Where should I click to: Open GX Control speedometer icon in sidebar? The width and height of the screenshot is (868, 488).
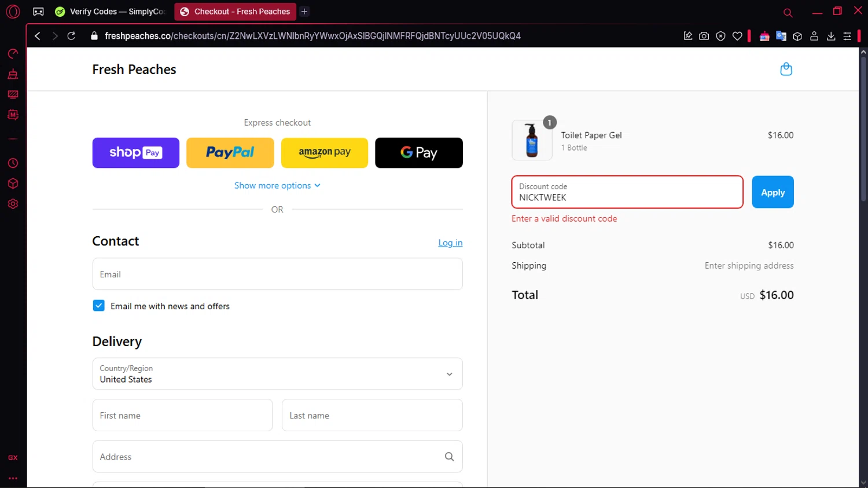13,54
